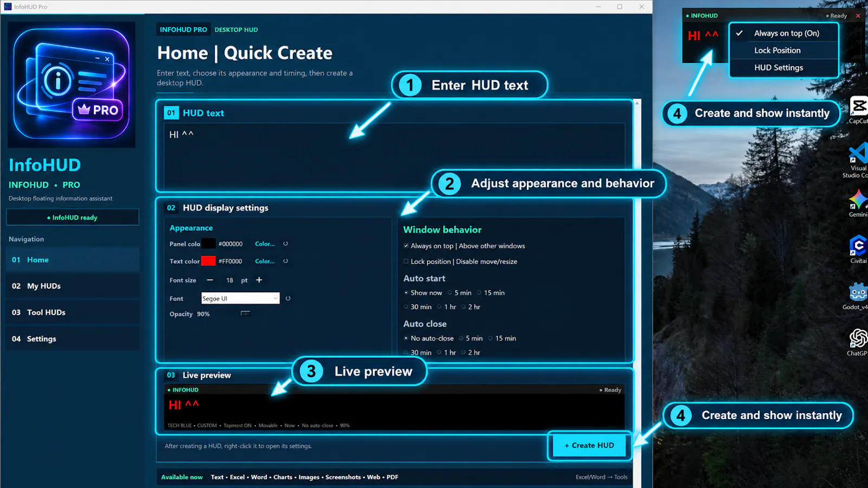
Task: Reset text color with the refresh icon
Action: pos(285,261)
